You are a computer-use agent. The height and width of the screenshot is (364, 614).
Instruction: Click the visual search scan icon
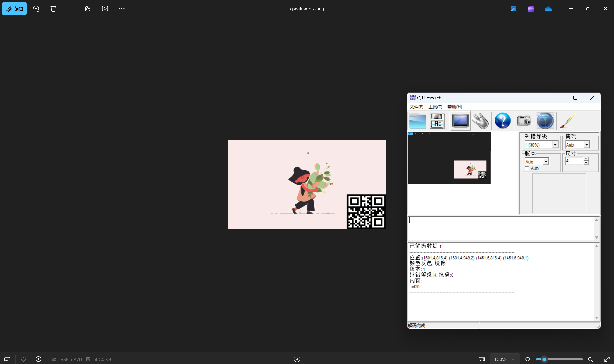[297, 359]
